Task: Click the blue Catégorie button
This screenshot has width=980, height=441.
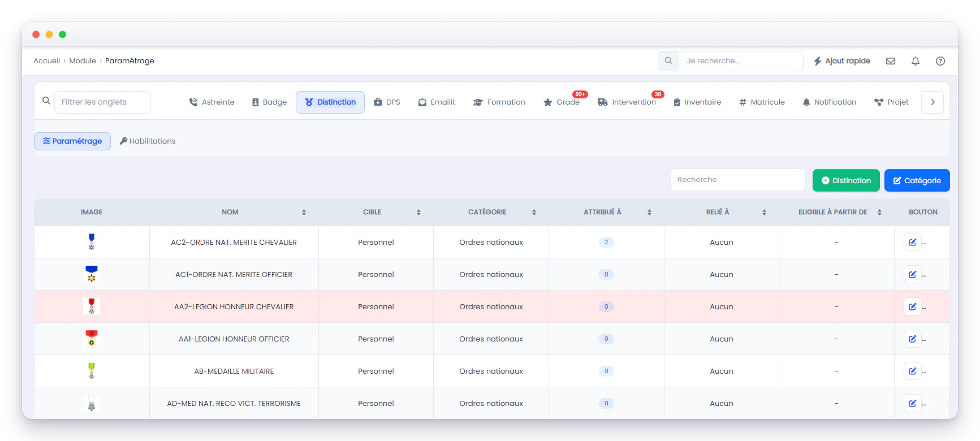Action: pyautogui.click(x=917, y=180)
